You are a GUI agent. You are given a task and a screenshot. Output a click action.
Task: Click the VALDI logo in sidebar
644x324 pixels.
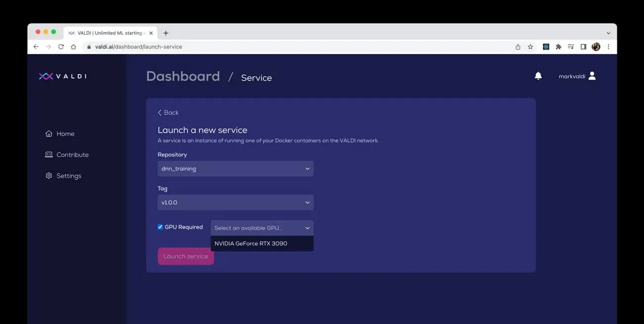[x=62, y=76]
